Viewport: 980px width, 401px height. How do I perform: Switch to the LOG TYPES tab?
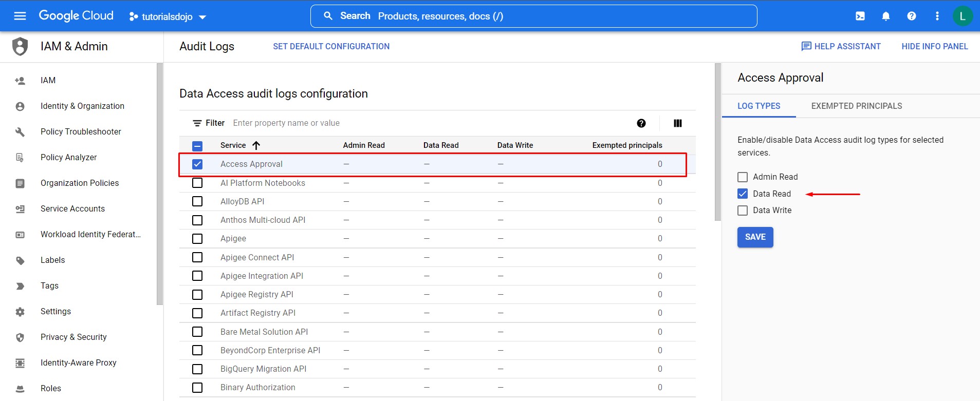pos(759,106)
